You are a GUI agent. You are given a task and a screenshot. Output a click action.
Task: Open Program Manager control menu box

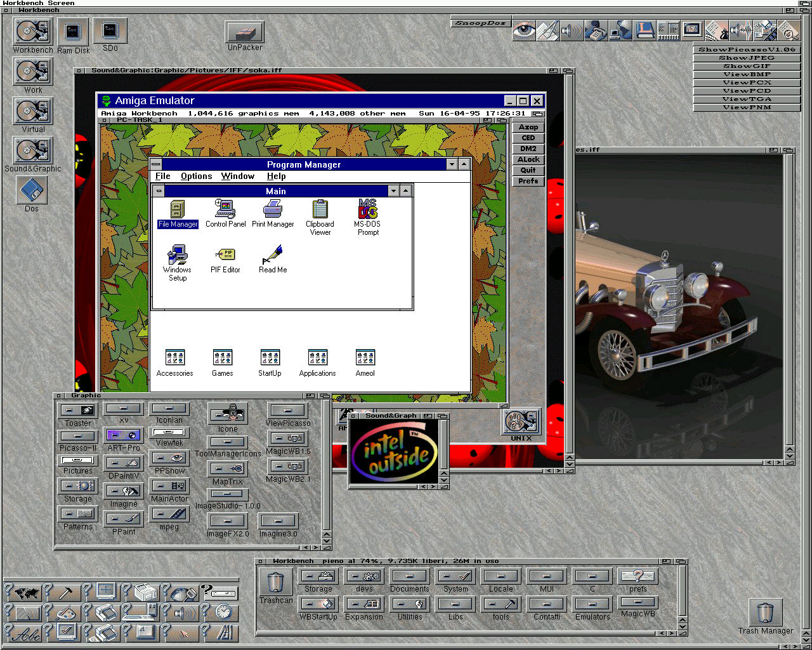point(156,164)
